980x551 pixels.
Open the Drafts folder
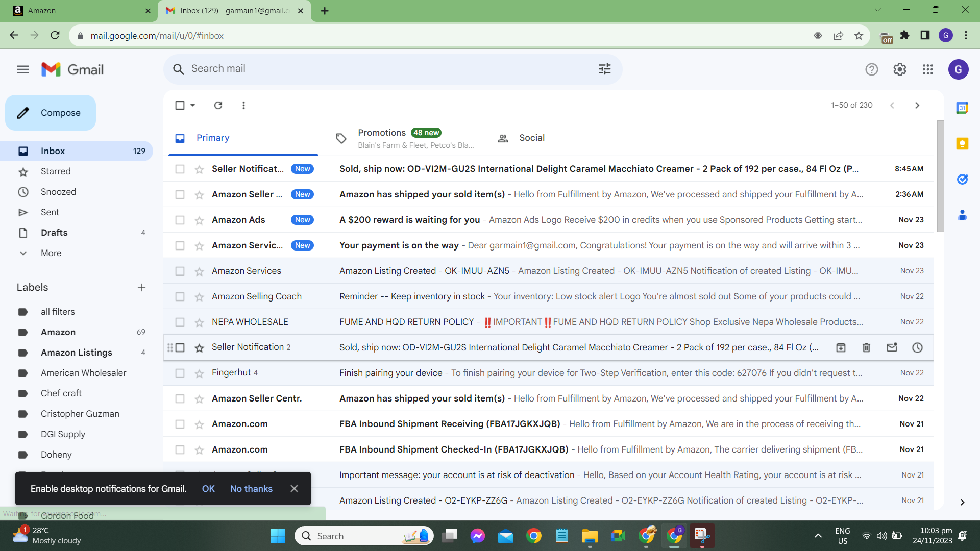(54, 233)
